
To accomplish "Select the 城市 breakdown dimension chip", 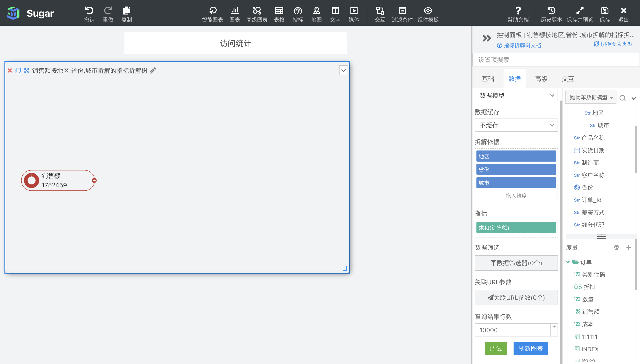I will pyautogui.click(x=516, y=183).
